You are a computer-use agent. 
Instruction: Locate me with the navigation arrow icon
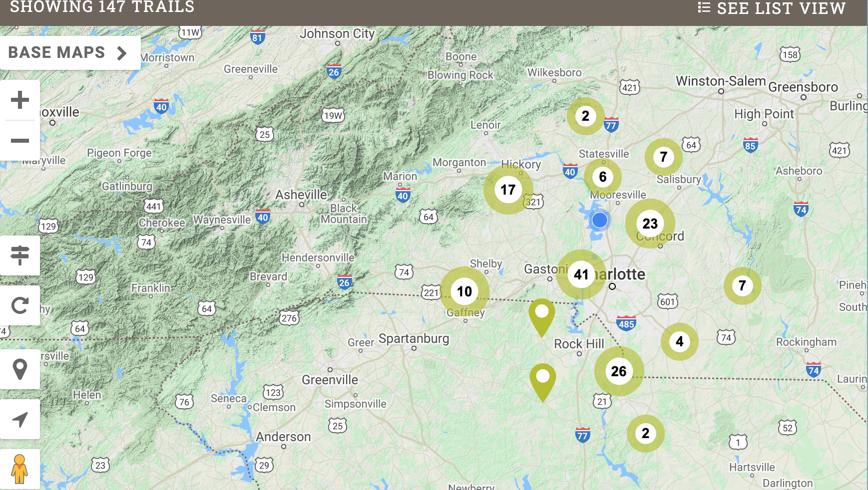(x=20, y=419)
